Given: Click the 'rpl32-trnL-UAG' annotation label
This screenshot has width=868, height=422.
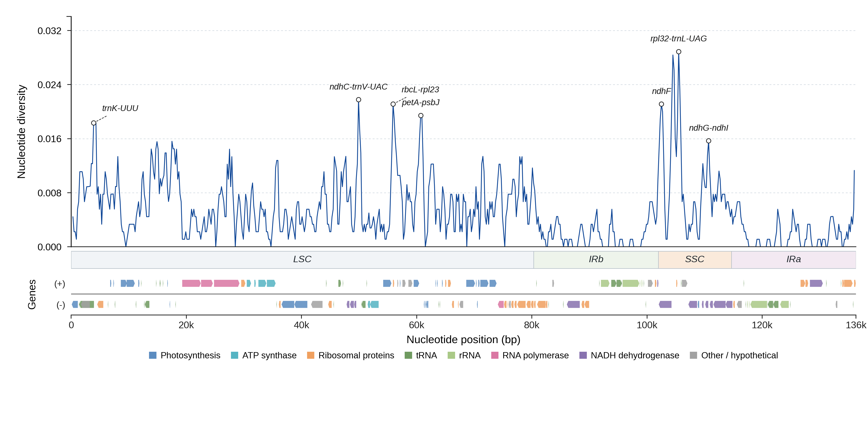Looking at the screenshot, I should [x=678, y=39].
